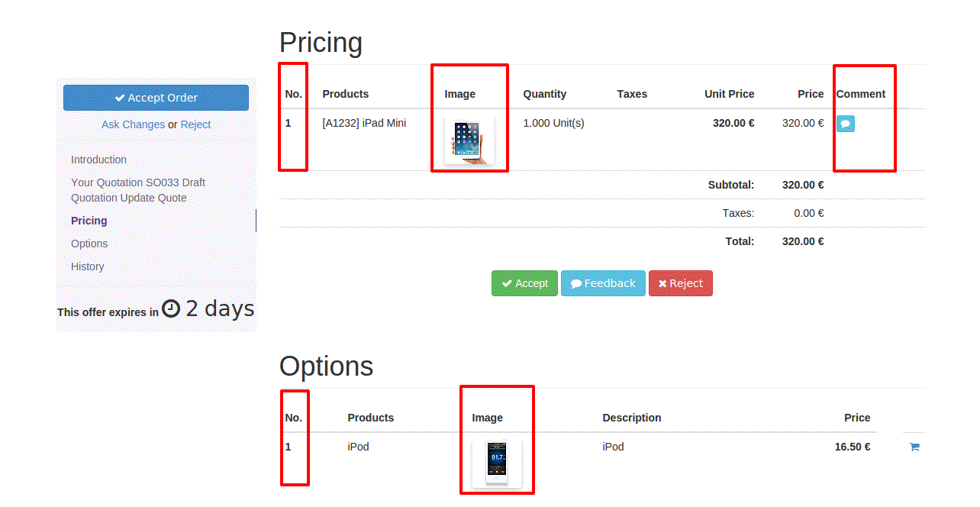Screen dimensions: 980x507
Task: Navigate to History in the sidebar
Action: point(87,266)
